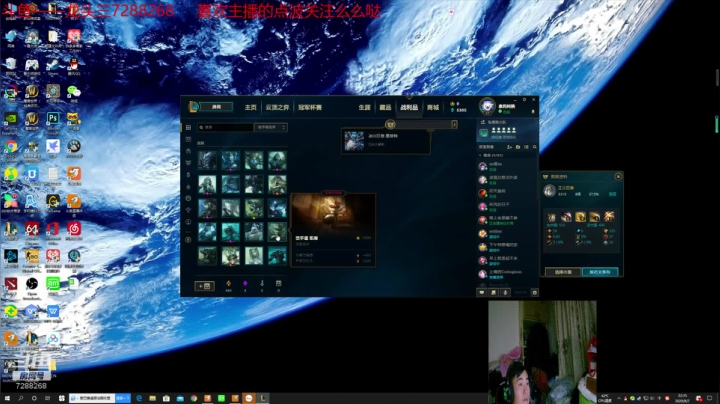Click the key fragment counter icon
Screen dimensions: 720x404
[x=262, y=283]
